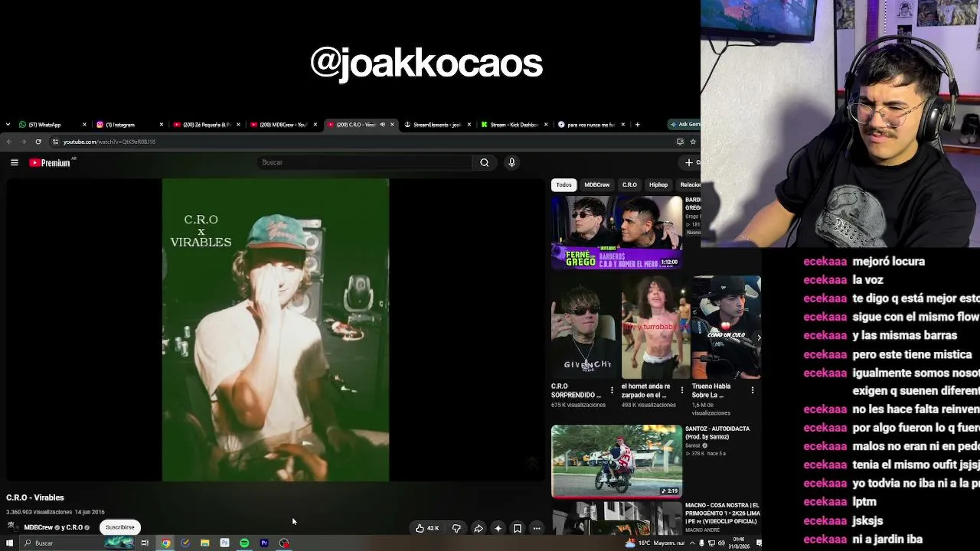Open more actions ellipsis under the video
Image resolution: width=980 pixels, height=551 pixels.
pyautogui.click(x=537, y=528)
